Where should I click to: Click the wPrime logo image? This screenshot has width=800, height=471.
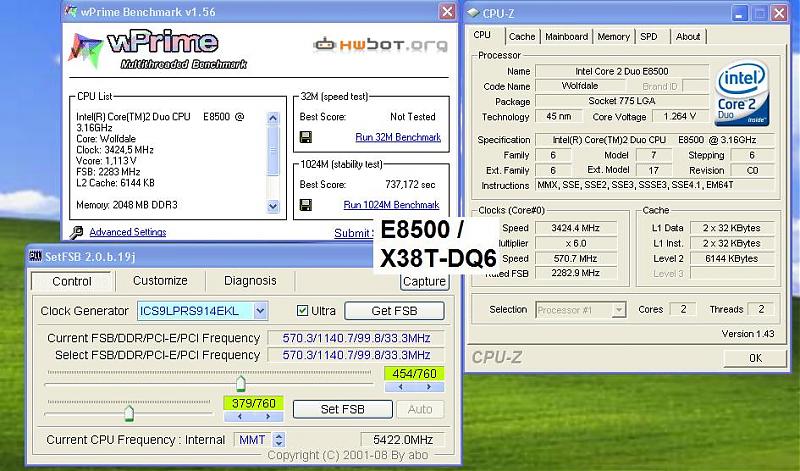(x=158, y=50)
